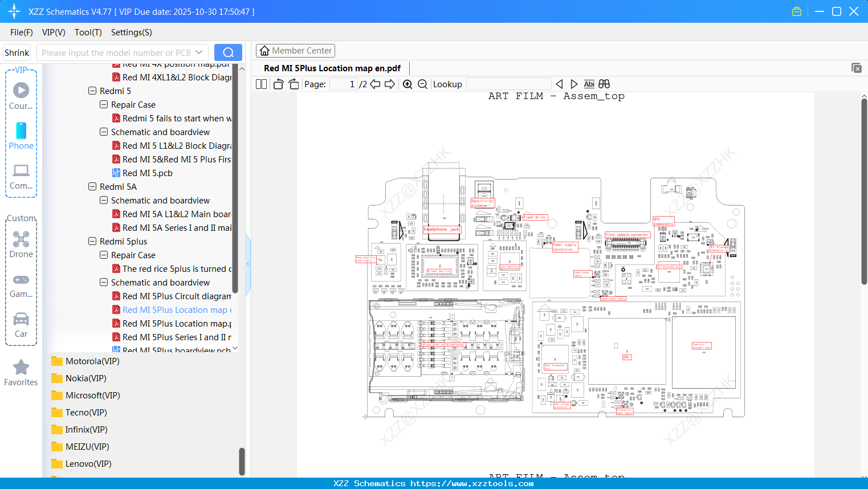Click the binoculars search icon
Viewport: 868px width, 489px height.
pyautogui.click(x=604, y=84)
